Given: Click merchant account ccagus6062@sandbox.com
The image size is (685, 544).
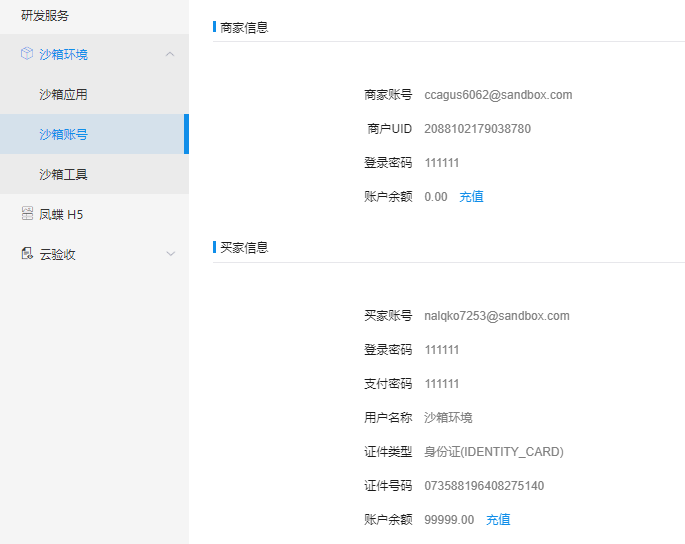Looking at the screenshot, I should (498, 95).
